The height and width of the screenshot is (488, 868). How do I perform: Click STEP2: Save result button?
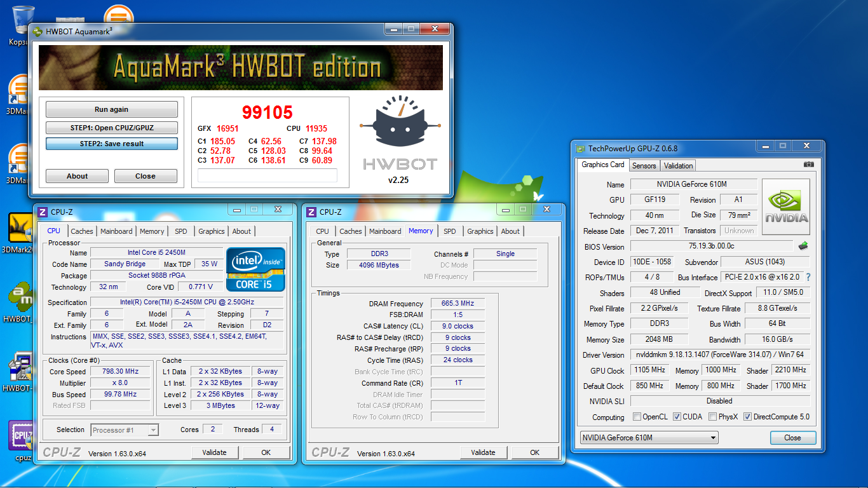(111, 144)
